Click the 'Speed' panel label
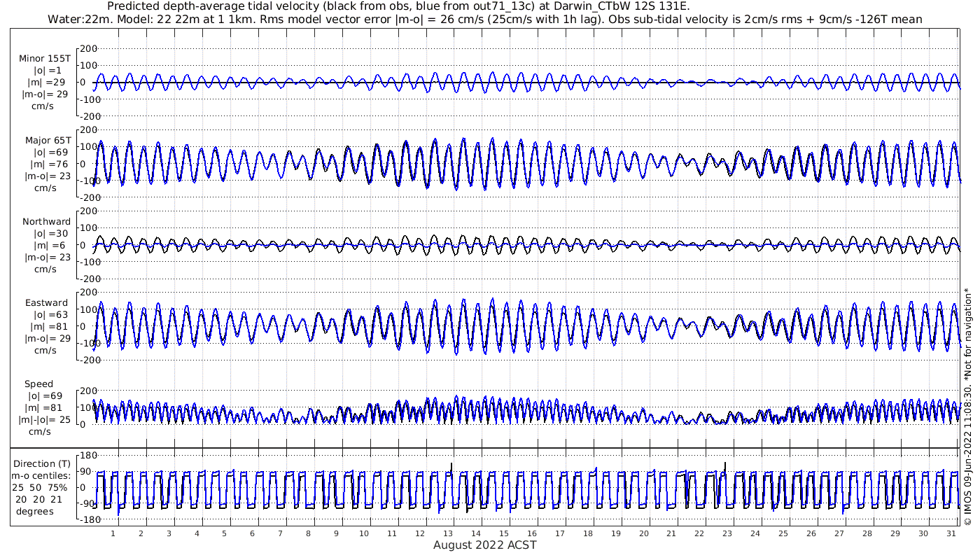 38,384
